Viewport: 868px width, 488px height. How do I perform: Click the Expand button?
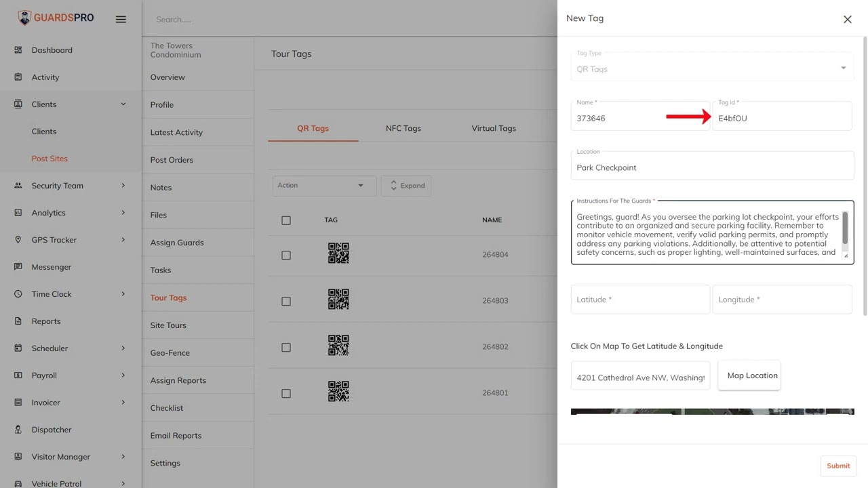coord(406,186)
